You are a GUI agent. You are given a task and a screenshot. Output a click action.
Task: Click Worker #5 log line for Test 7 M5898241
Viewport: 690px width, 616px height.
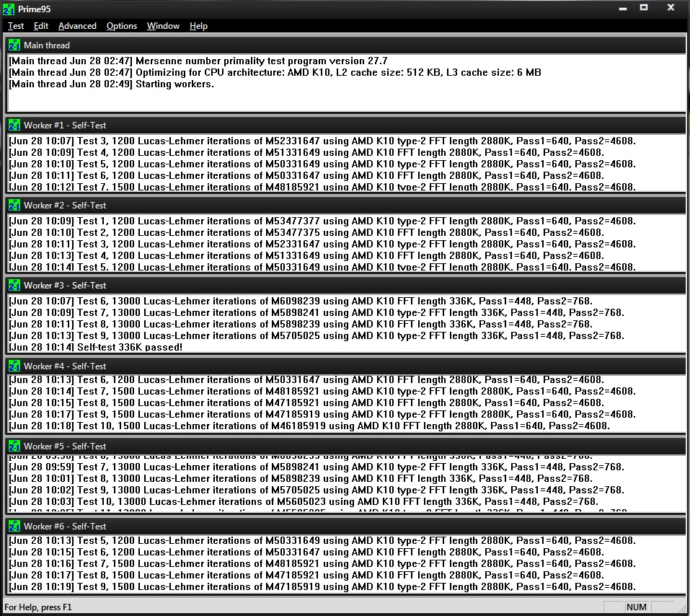(317, 467)
